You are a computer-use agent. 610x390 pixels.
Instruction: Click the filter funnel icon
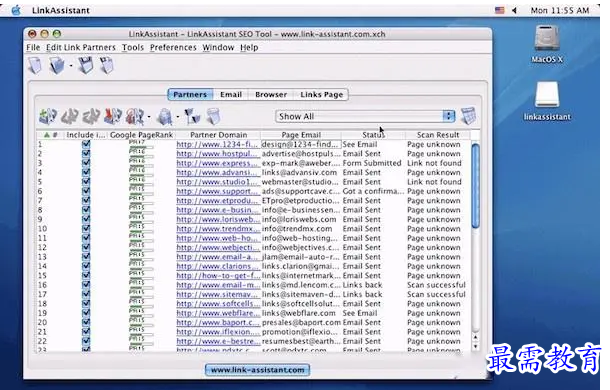tap(192, 116)
